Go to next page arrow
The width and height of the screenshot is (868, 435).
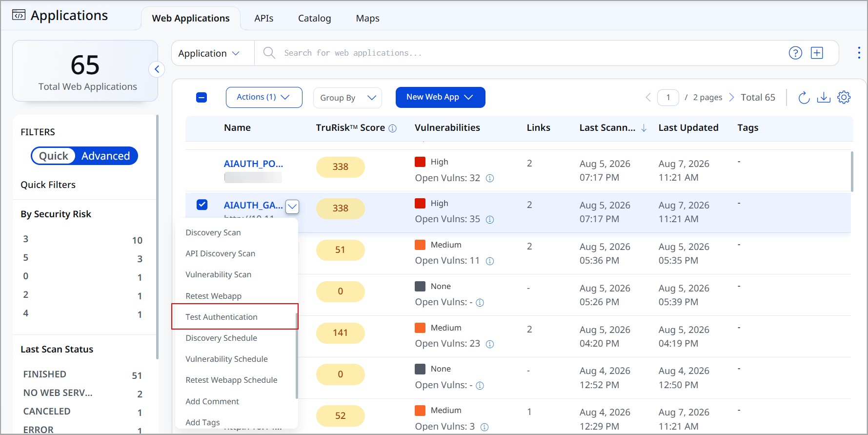731,98
